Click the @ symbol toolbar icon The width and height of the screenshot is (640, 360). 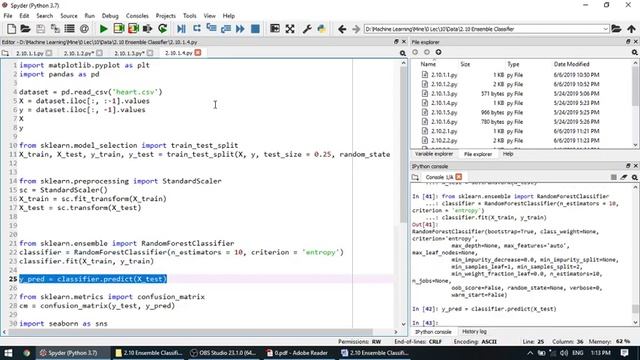point(84,29)
